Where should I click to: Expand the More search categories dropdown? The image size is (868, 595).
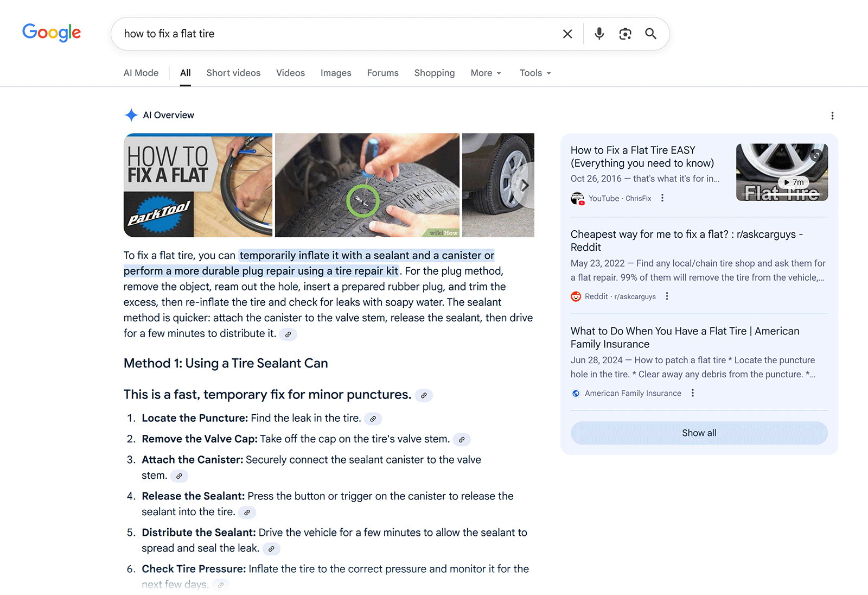(x=485, y=73)
